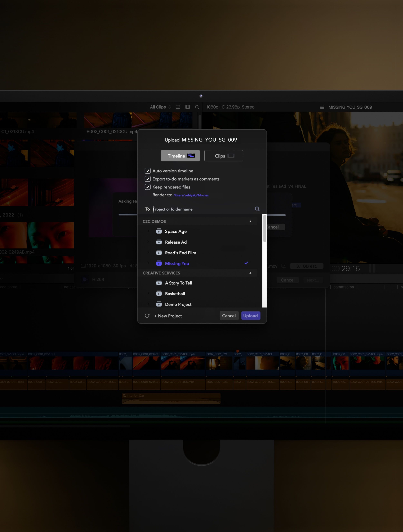The image size is (403, 532).
Task: Disable Keep rendered files checkbox
Action: (148, 187)
